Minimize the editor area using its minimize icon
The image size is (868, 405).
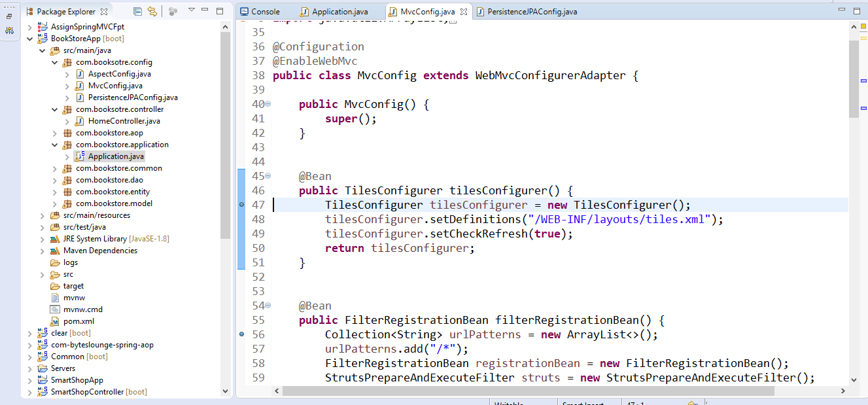[842, 11]
